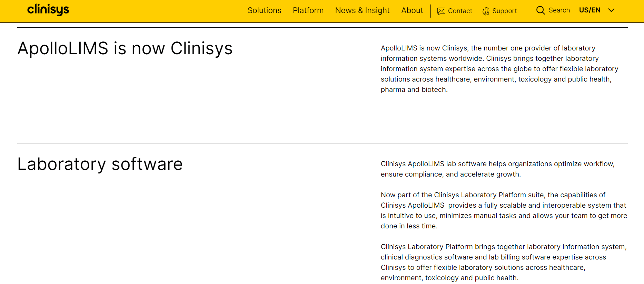
Task: Open the Solutions menu
Action: [x=265, y=10]
